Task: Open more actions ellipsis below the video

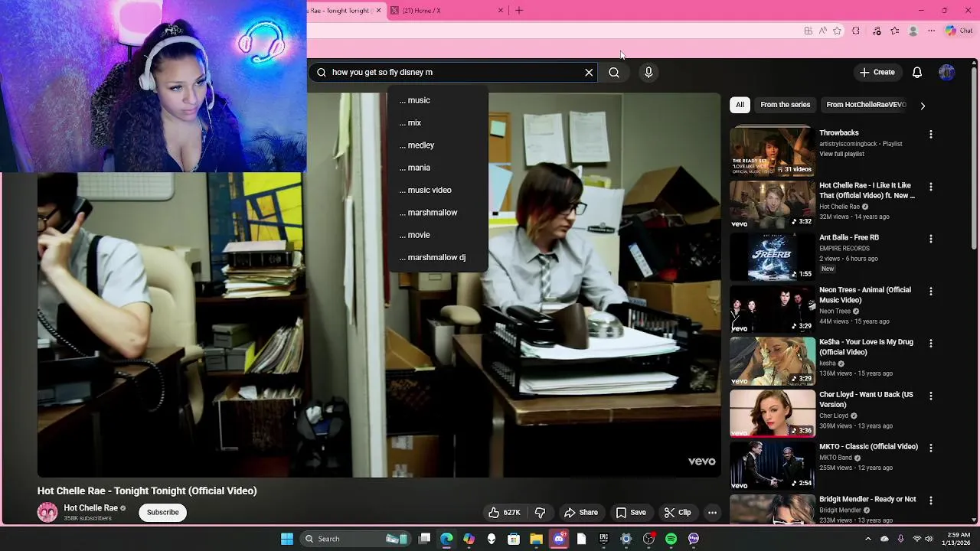Action: tap(712, 513)
